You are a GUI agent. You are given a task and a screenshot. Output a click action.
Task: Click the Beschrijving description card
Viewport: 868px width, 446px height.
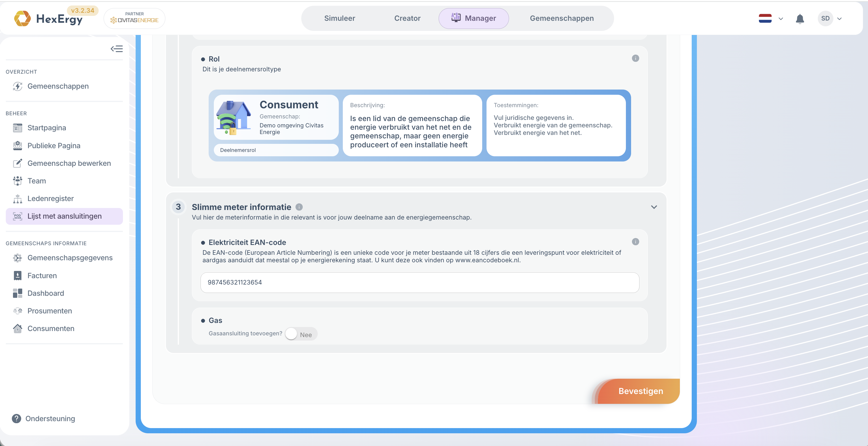click(x=412, y=125)
